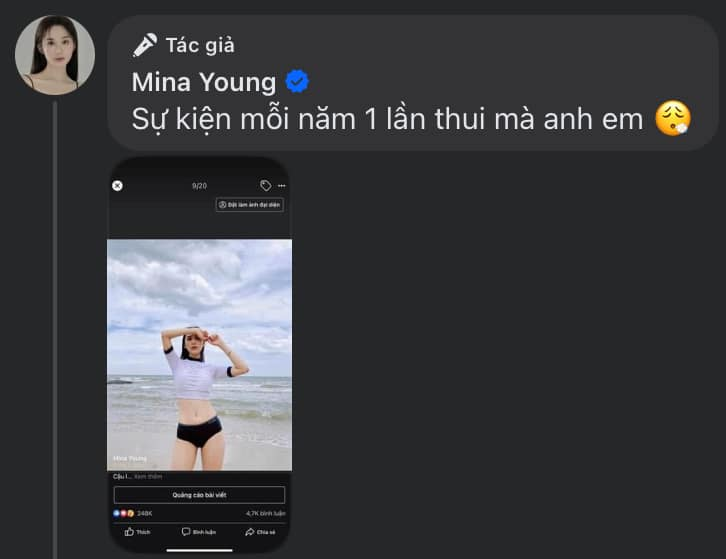Click the 248K reactions count
This screenshot has width=726, height=559.
[x=144, y=513]
